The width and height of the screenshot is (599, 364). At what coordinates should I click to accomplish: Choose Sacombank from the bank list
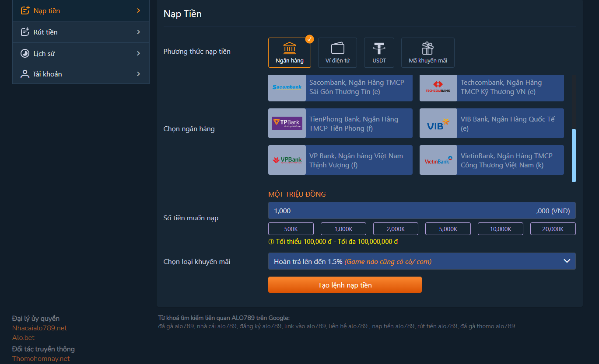[x=340, y=87]
